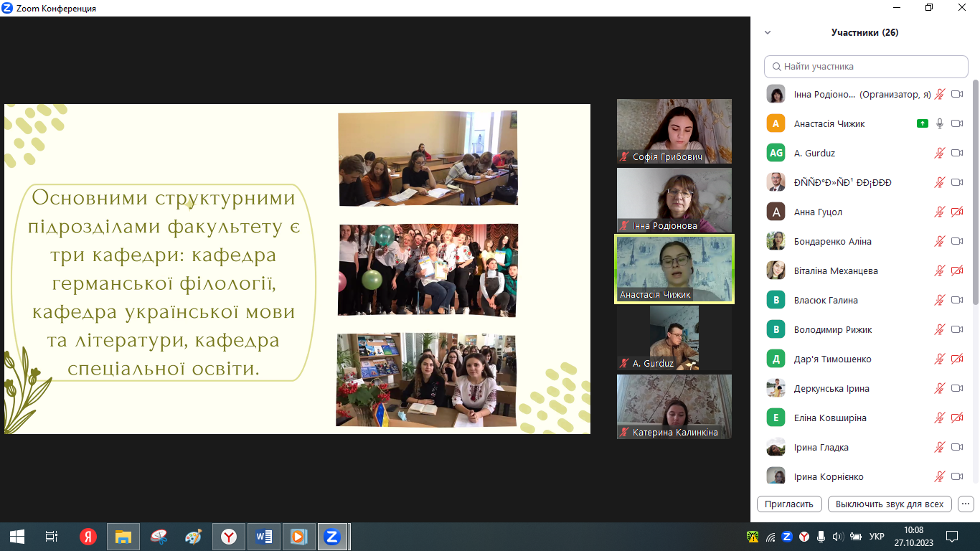The height and width of the screenshot is (551, 980).
Task: Open the Windows notification center
Action: point(952,536)
